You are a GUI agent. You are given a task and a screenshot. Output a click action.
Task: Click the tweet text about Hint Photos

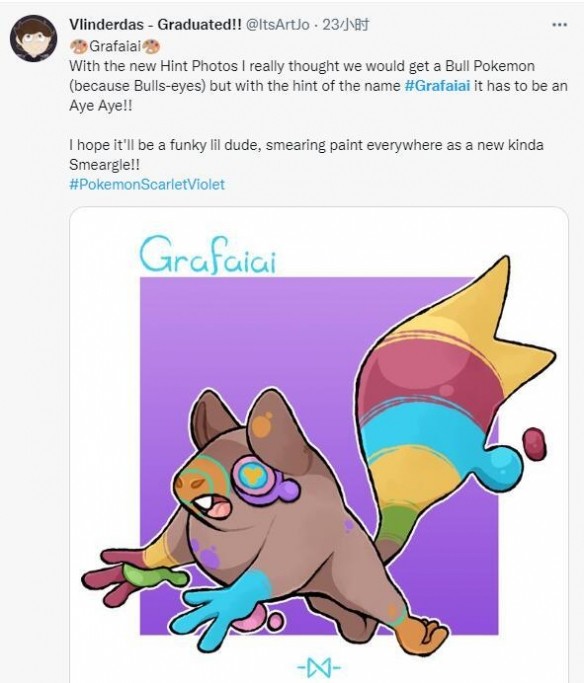(318, 86)
